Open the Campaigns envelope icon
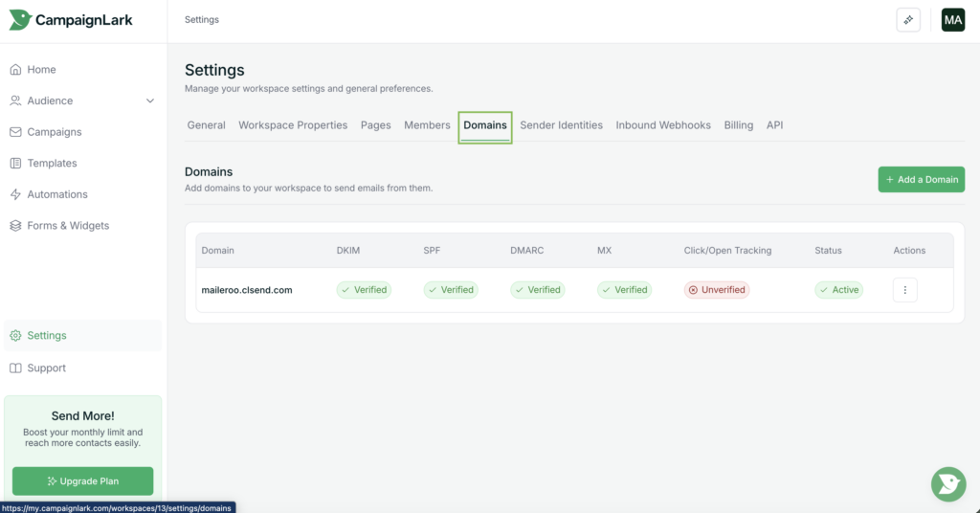Image resolution: width=980 pixels, height=513 pixels. tap(15, 132)
